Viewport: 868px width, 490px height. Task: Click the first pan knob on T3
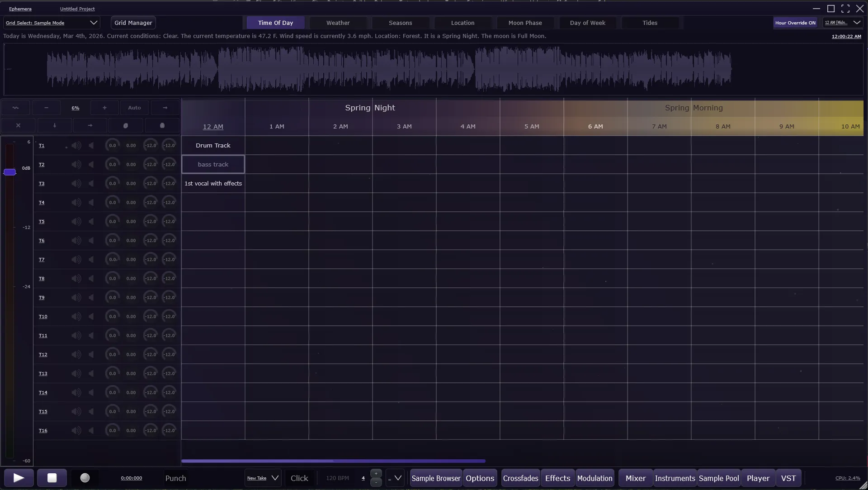pyautogui.click(x=112, y=183)
